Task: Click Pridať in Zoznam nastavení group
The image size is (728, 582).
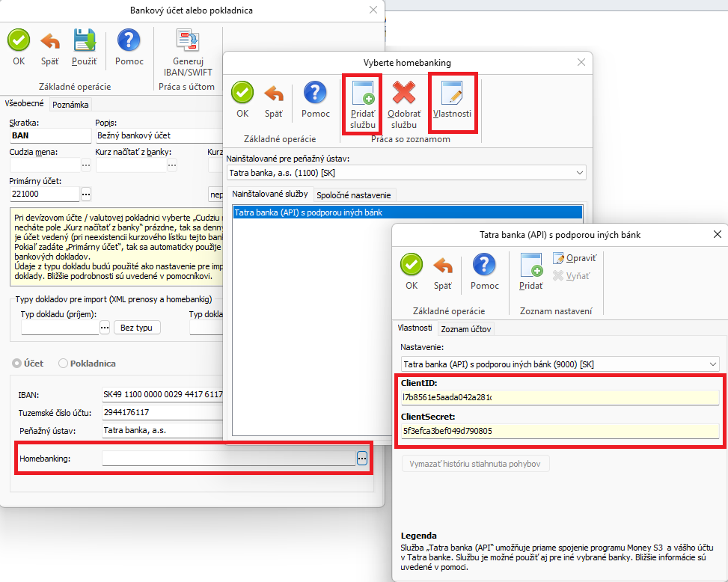Action: click(x=530, y=267)
